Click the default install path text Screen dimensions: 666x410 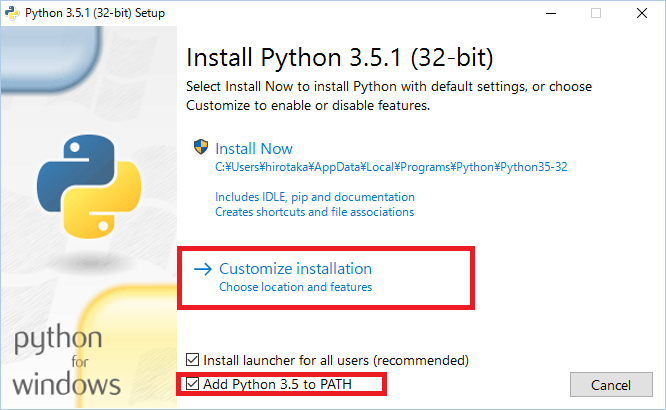click(391, 167)
